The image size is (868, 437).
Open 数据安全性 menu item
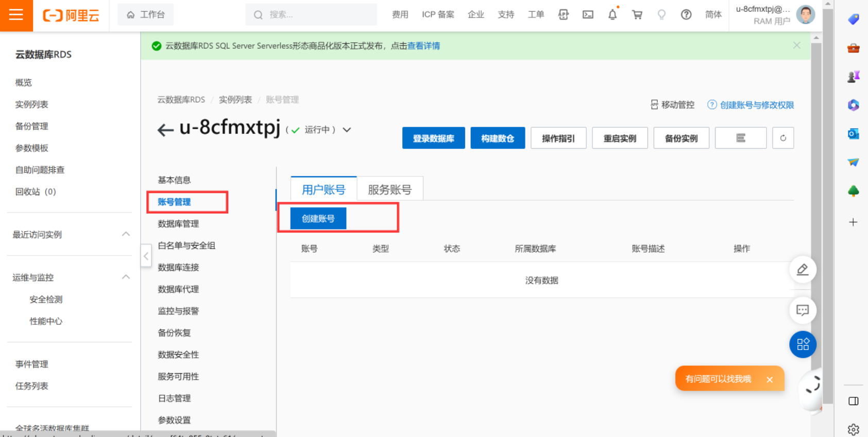(178, 355)
